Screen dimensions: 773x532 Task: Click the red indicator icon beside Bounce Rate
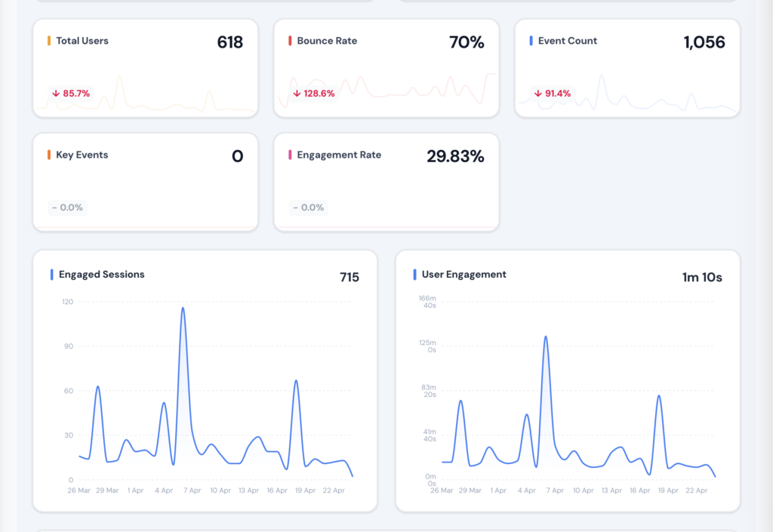[291, 41]
